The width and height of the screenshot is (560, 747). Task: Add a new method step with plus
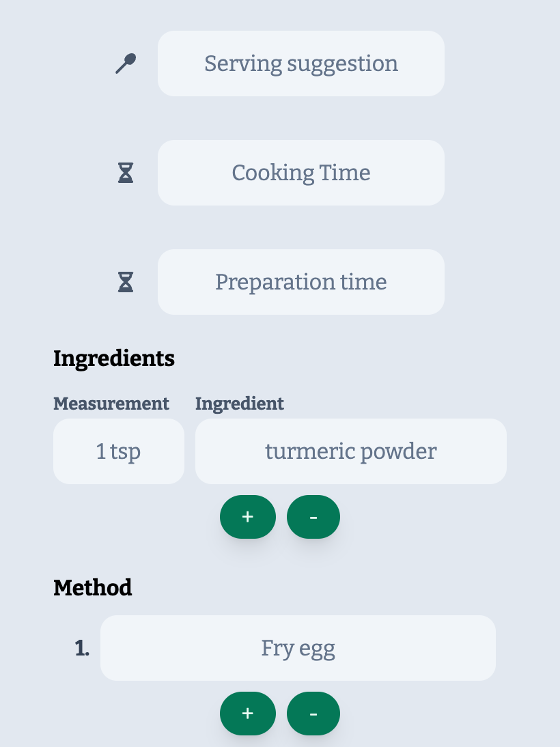[247, 714]
